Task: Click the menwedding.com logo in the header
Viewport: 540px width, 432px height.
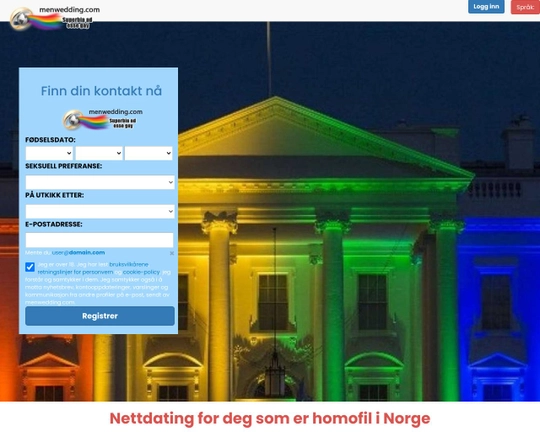Action: tap(55, 18)
